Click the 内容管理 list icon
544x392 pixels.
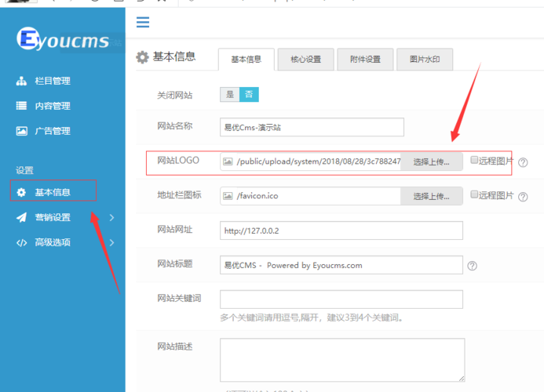(x=21, y=106)
